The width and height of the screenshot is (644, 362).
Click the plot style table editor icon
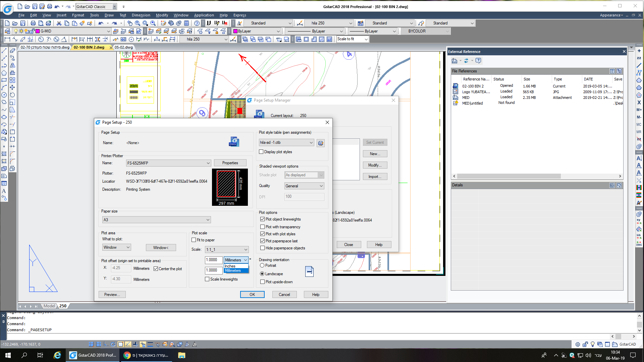321,143
